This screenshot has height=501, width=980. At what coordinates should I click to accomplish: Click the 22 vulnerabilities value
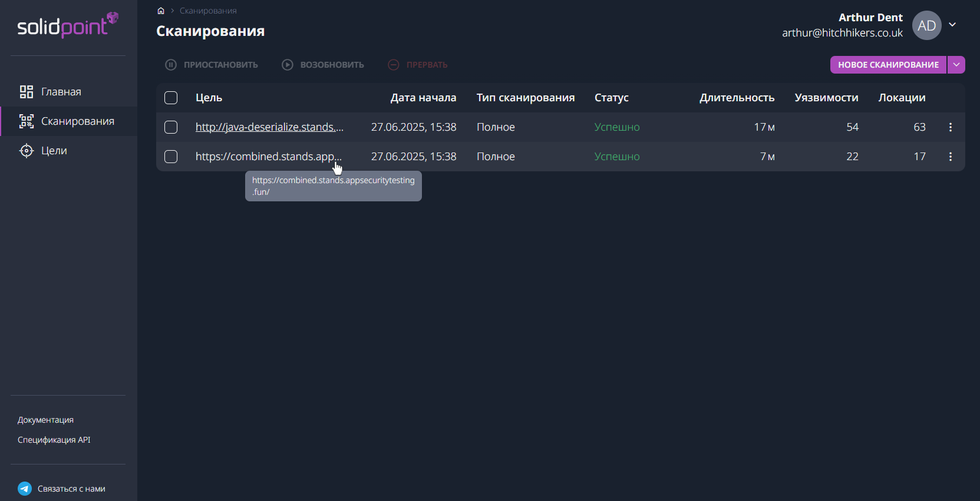click(x=852, y=157)
